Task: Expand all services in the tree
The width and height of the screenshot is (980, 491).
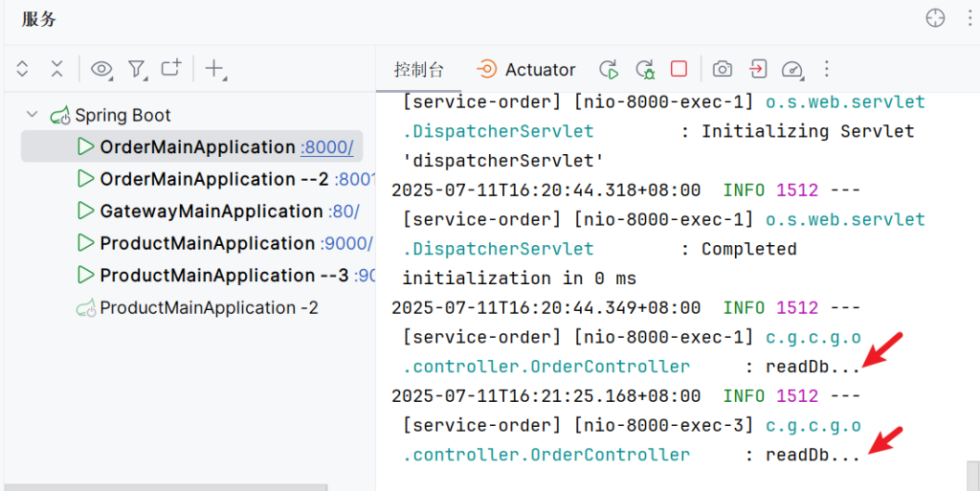Action: 23,69
